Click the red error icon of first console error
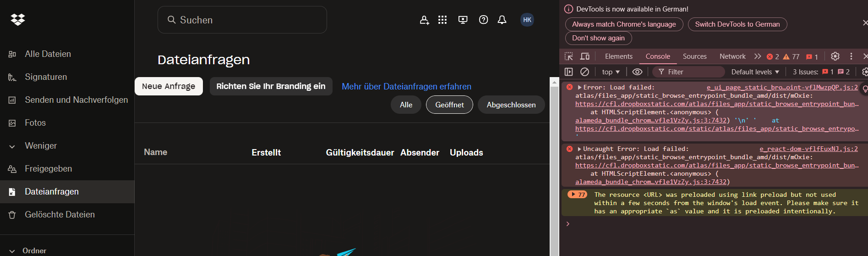 [569, 87]
